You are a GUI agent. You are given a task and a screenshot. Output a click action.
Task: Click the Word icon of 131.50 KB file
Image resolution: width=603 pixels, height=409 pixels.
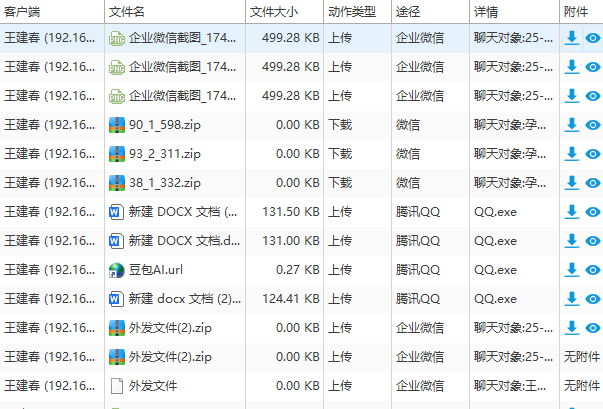tap(117, 212)
